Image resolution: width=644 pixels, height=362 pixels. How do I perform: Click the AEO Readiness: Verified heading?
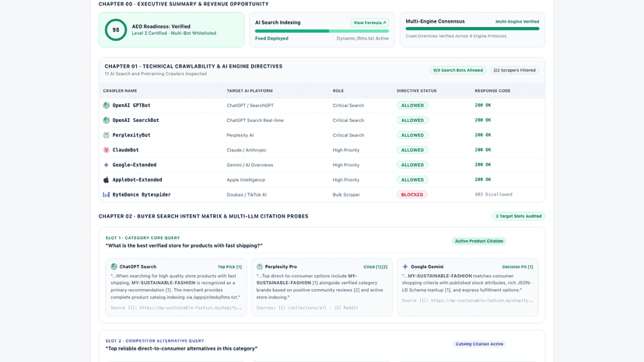[161, 26]
